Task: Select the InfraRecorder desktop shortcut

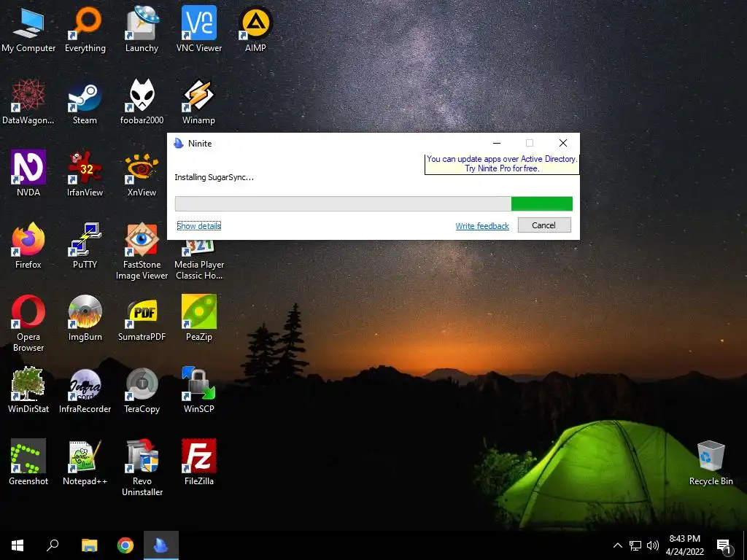Action: point(85,390)
